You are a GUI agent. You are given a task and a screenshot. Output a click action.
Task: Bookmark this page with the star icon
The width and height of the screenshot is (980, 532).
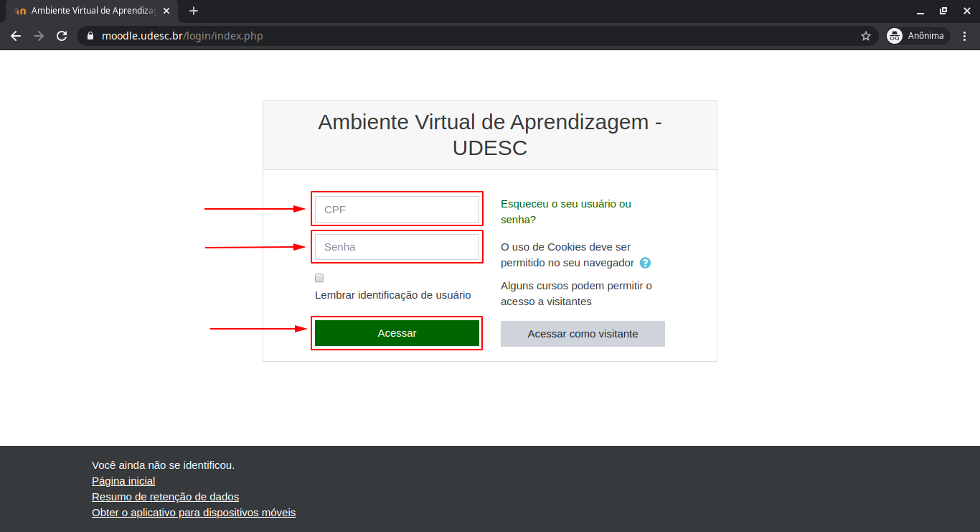click(865, 36)
